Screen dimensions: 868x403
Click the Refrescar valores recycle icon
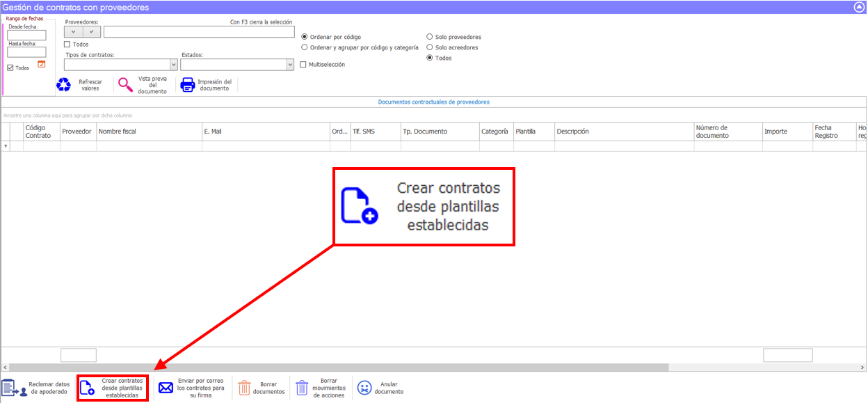tap(63, 84)
